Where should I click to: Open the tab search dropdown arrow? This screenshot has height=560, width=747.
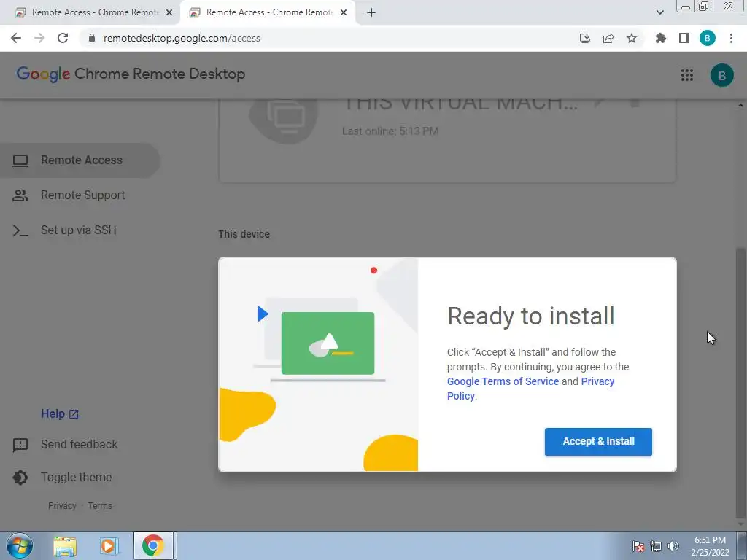(x=659, y=12)
